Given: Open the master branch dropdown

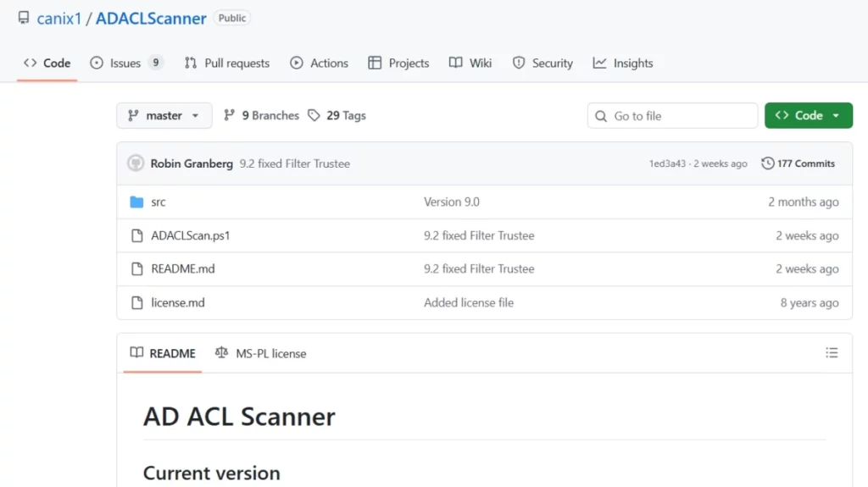Looking at the screenshot, I should click(x=164, y=116).
